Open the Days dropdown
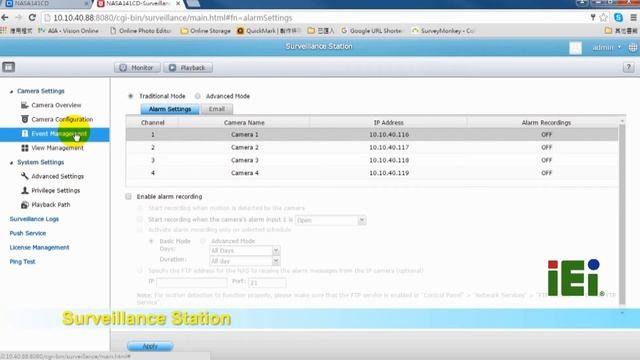 [244, 251]
